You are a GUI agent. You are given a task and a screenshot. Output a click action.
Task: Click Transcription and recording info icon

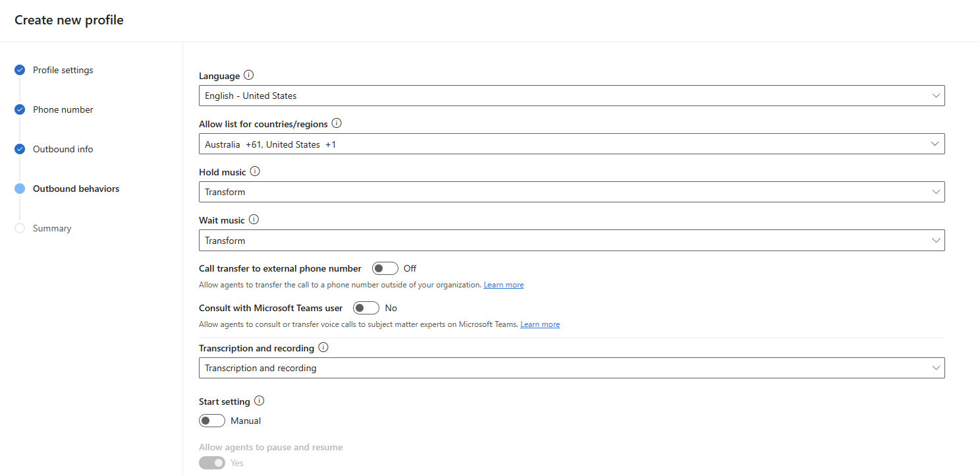tap(323, 347)
